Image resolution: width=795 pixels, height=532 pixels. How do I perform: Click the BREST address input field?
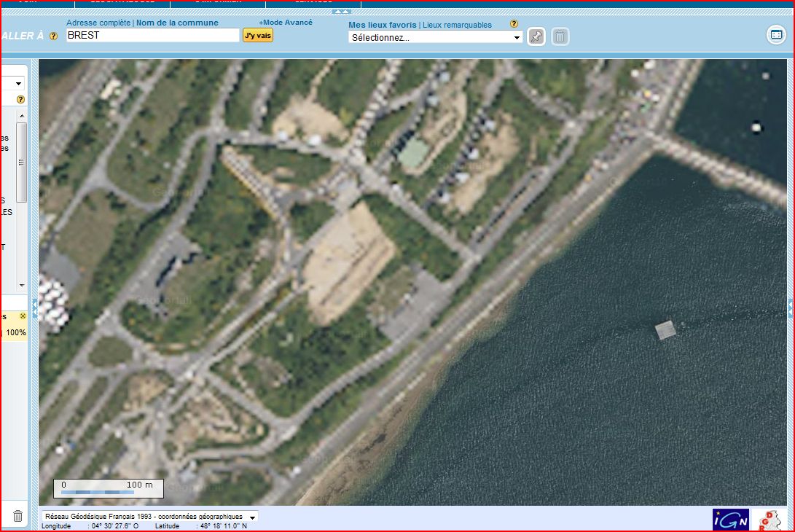coord(152,35)
